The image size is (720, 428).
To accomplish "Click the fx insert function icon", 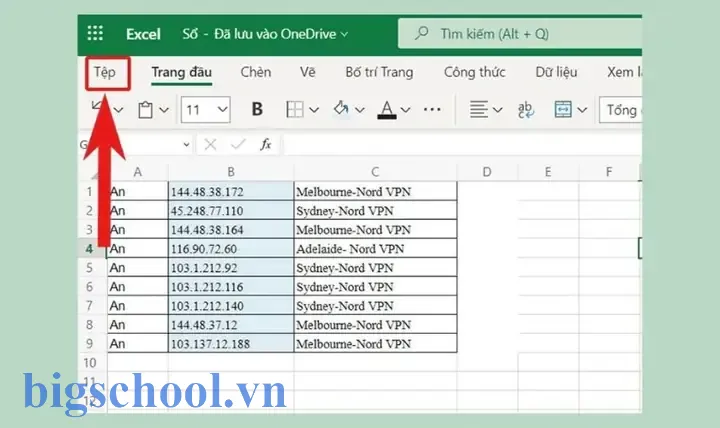I will point(265,145).
